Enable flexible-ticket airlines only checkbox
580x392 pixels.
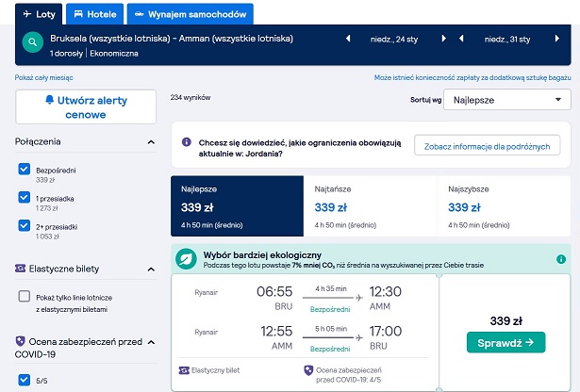pyautogui.click(x=24, y=296)
